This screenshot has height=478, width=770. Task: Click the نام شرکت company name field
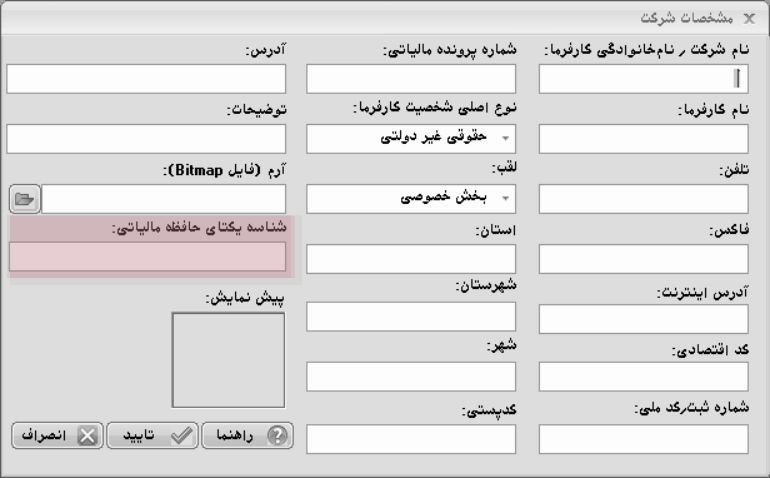coord(643,79)
